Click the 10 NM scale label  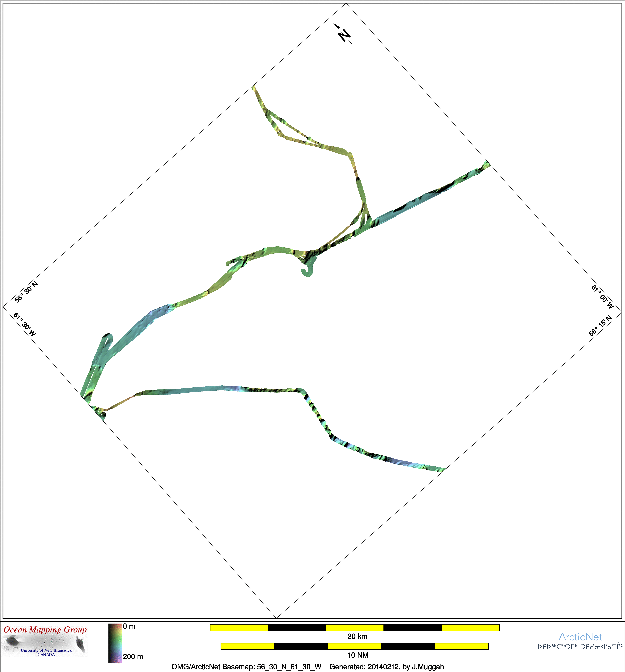point(358,655)
